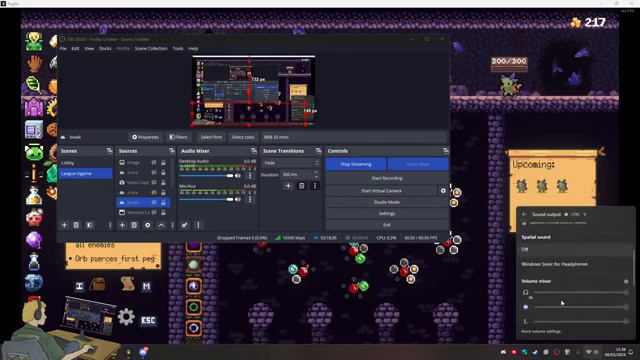Remove the selected scene with trash icon

[76, 225]
